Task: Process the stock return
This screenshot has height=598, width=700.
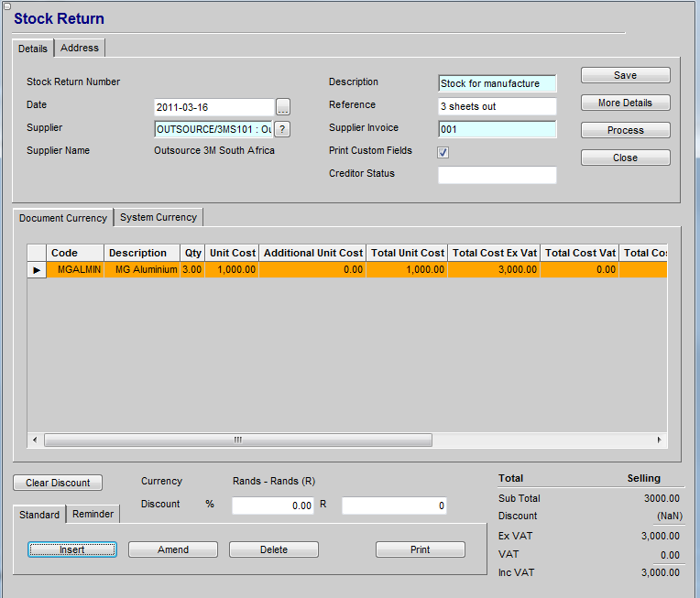Action: pyautogui.click(x=625, y=130)
